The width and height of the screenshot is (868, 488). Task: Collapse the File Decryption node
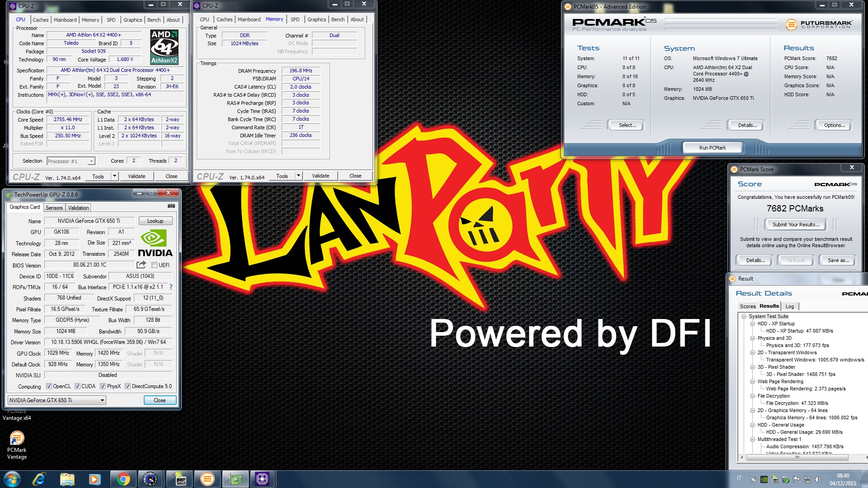pos(752,396)
